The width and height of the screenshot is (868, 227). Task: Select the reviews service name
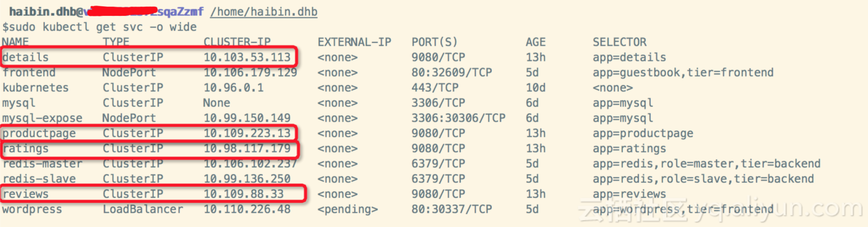tap(25, 194)
